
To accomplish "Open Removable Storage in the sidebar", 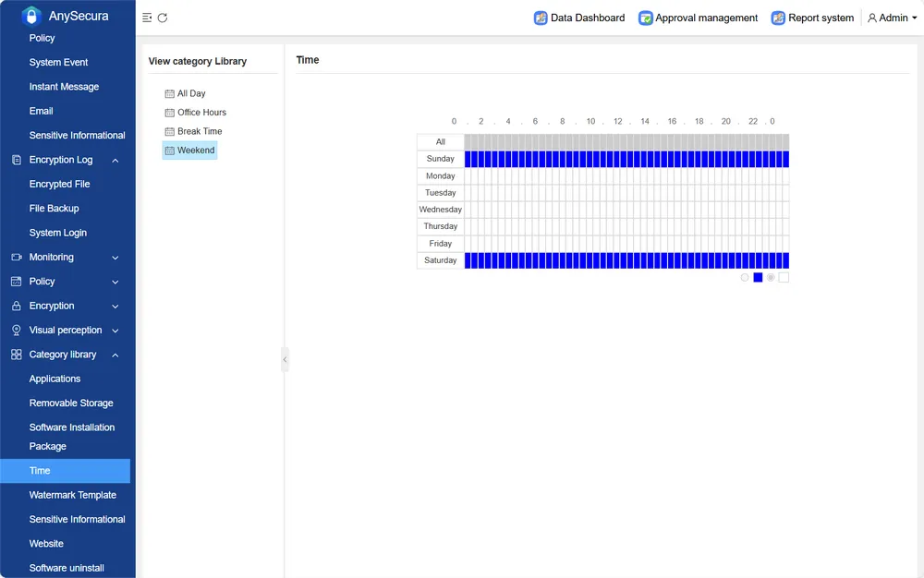I will tap(71, 403).
